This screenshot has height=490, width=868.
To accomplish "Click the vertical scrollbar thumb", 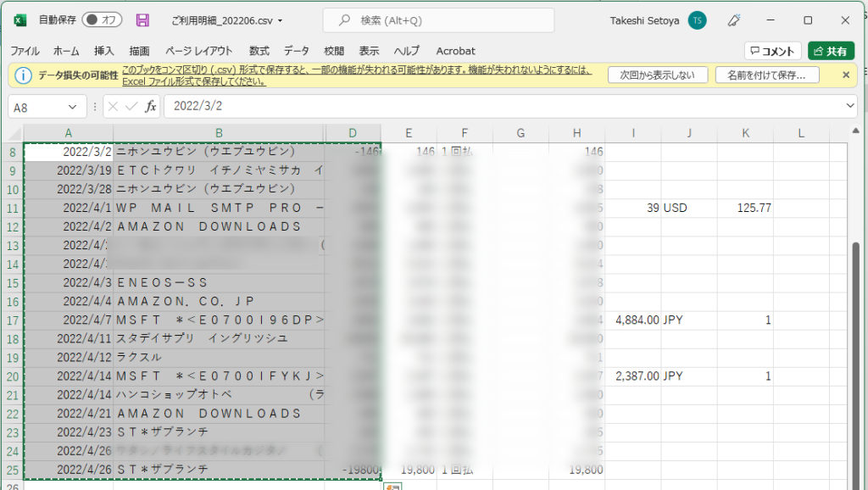I will click(x=856, y=365).
